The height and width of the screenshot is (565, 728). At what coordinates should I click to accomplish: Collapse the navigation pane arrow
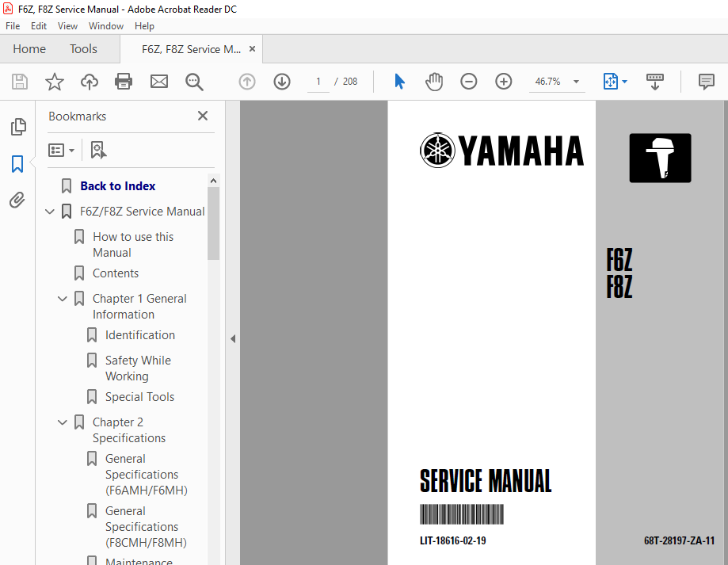(x=233, y=339)
